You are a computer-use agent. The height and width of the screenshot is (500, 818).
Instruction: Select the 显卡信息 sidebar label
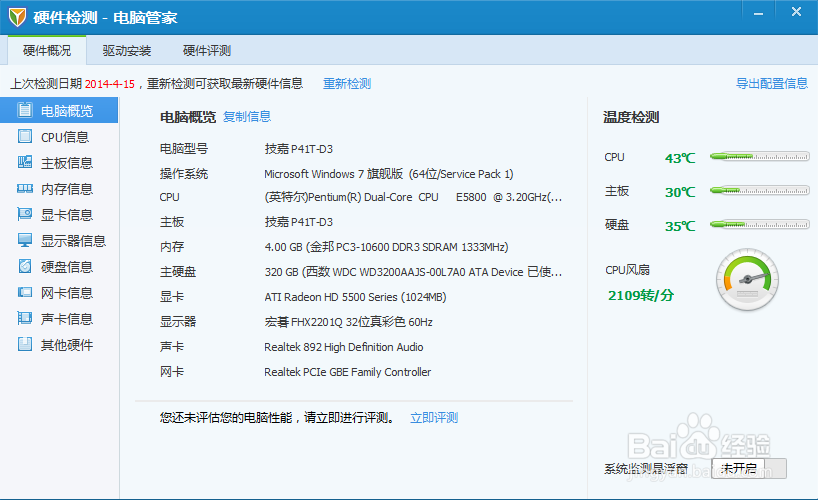(x=67, y=215)
